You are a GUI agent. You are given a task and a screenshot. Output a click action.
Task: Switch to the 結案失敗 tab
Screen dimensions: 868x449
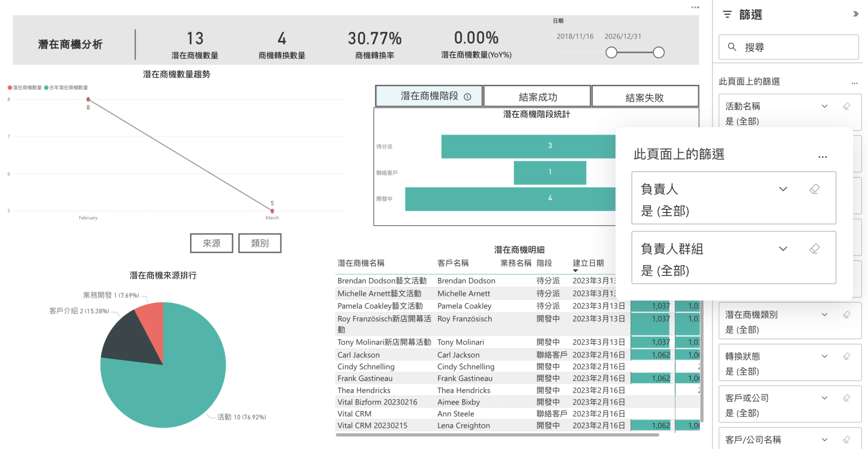point(645,98)
